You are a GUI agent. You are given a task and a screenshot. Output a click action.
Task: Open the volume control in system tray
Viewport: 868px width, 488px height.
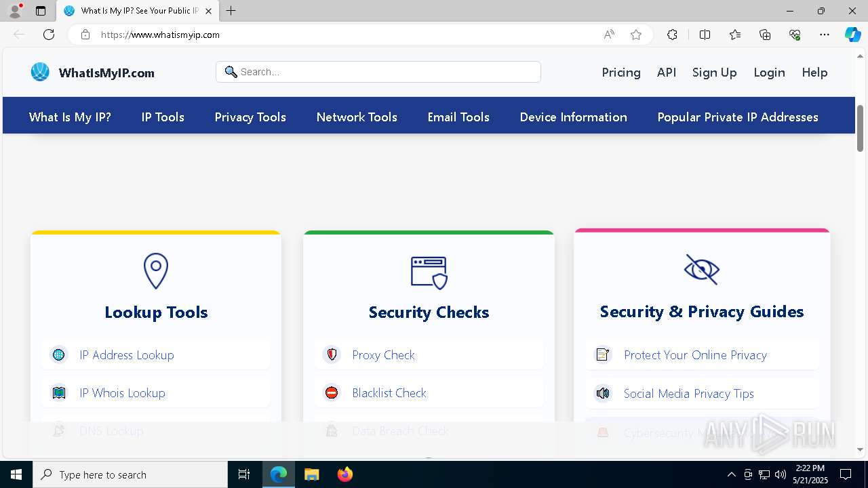click(781, 474)
